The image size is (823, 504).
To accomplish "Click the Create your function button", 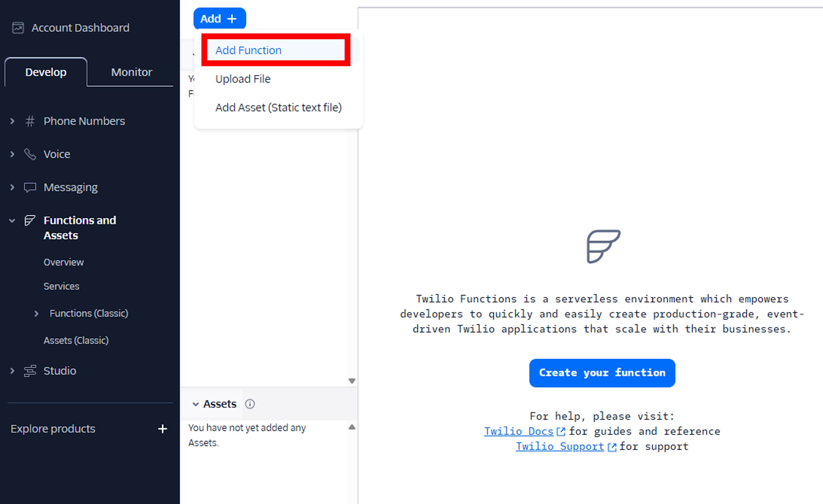I will point(602,373).
